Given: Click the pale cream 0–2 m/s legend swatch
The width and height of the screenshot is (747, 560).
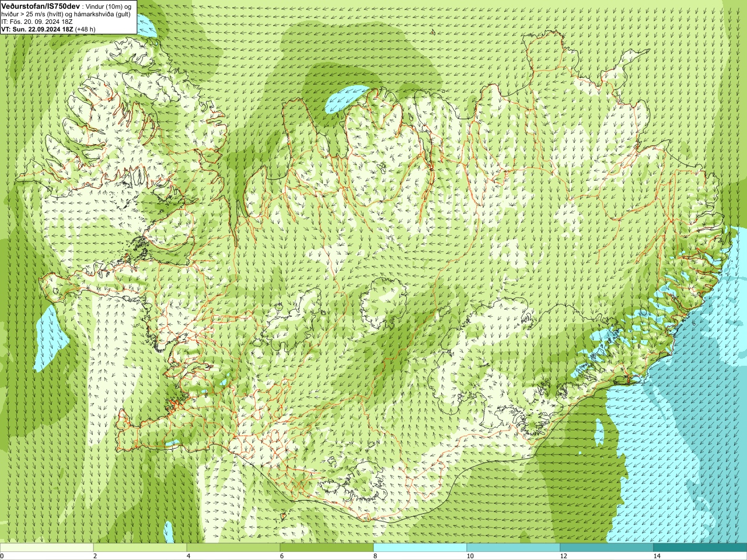Looking at the screenshot, I should tap(47, 548).
